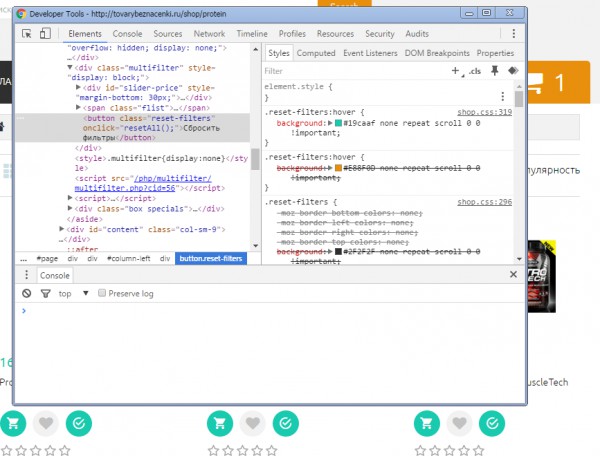Follow the multifilter.php script src link

(143, 183)
